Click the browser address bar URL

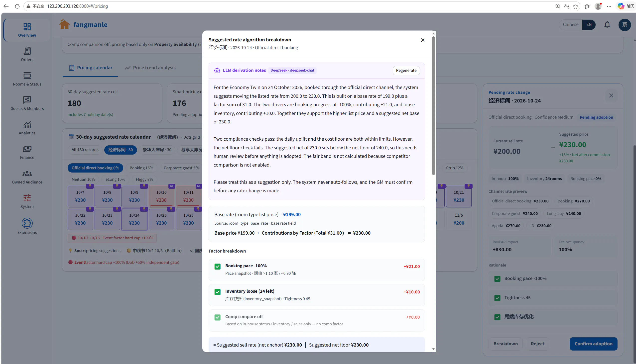pyautogui.click(x=78, y=6)
